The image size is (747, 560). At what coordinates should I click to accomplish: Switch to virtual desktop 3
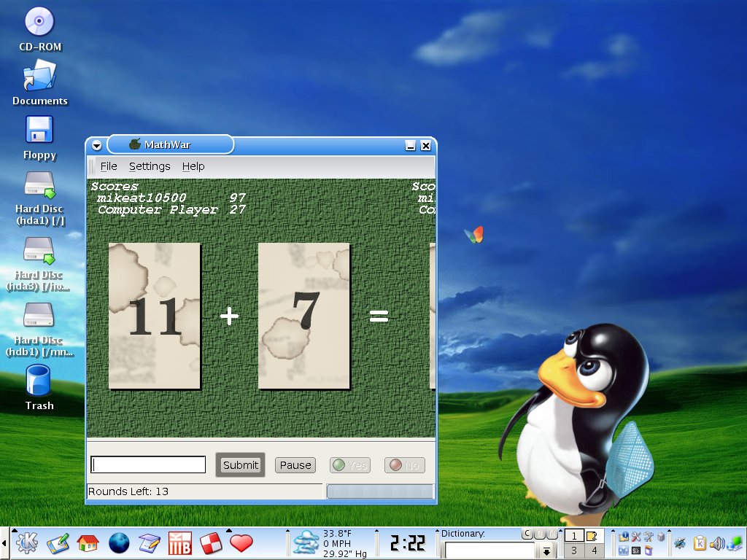[575, 551]
